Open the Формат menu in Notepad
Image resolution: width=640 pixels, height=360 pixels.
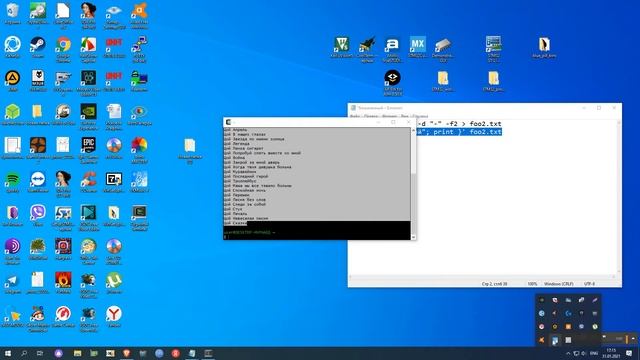pos(389,116)
